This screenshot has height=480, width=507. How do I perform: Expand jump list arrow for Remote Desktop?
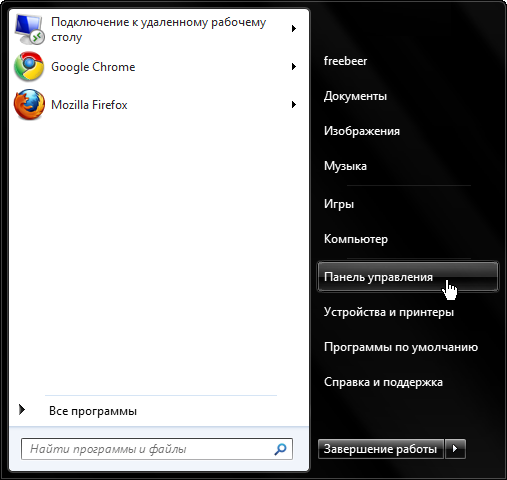pyautogui.click(x=294, y=29)
